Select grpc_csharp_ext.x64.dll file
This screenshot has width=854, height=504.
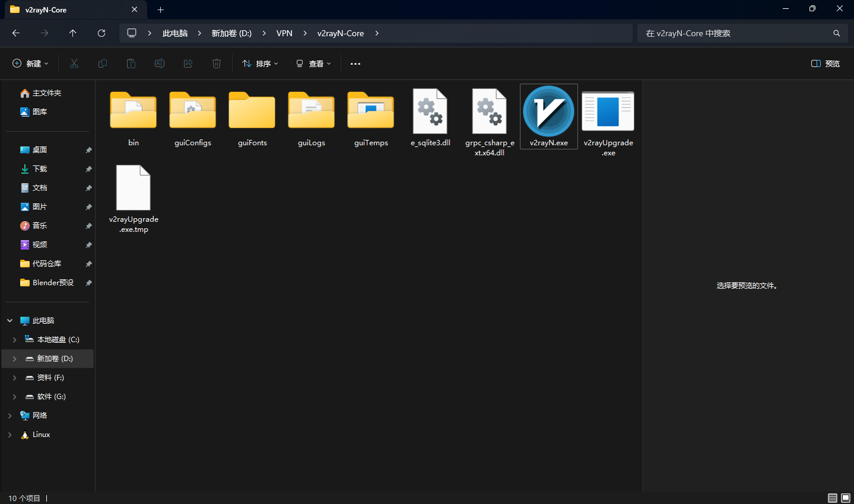[x=490, y=122]
